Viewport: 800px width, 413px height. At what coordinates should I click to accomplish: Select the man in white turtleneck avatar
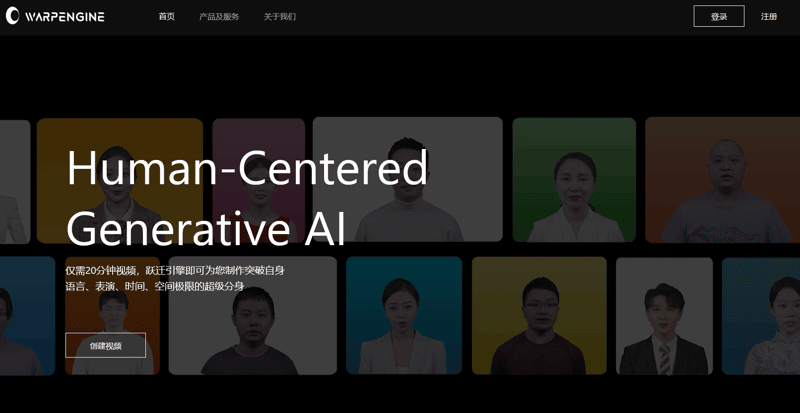click(408, 179)
